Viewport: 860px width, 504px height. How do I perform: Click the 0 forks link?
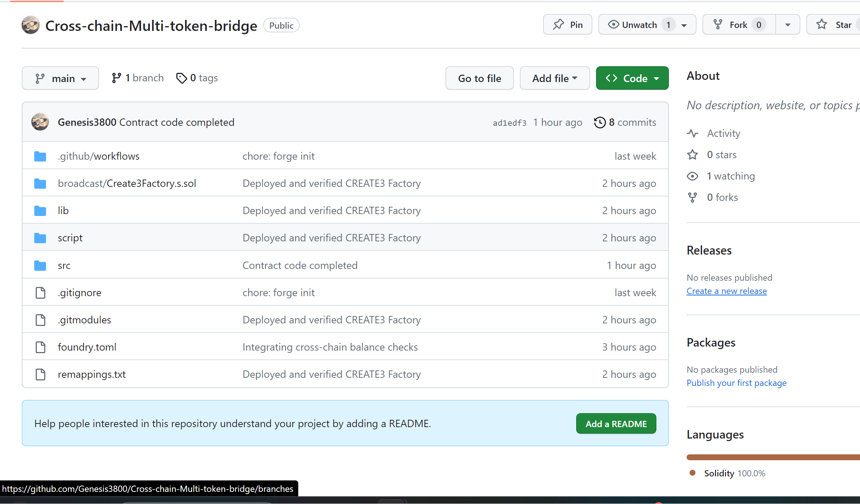pos(722,198)
